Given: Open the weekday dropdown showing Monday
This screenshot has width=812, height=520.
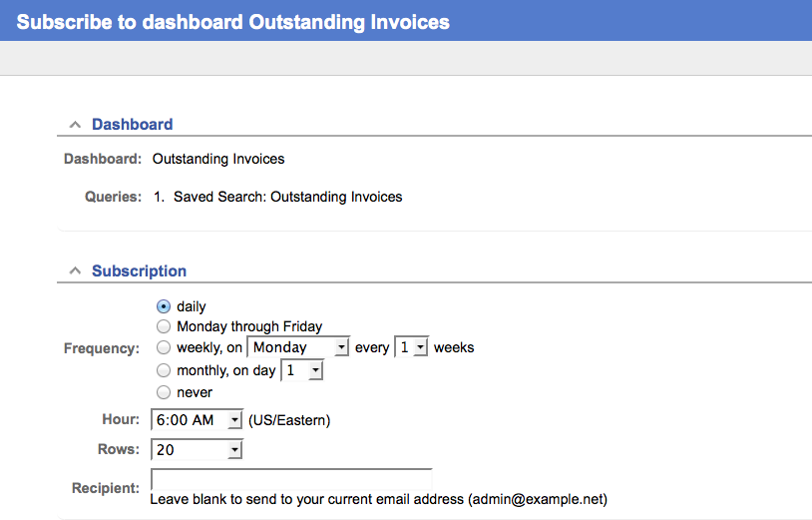Looking at the screenshot, I should (x=298, y=347).
